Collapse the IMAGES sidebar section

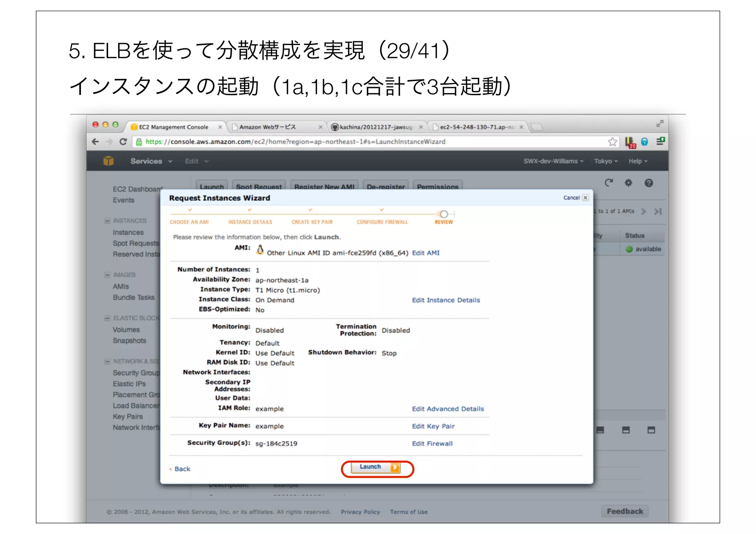pyautogui.click(x=107, y=275)
